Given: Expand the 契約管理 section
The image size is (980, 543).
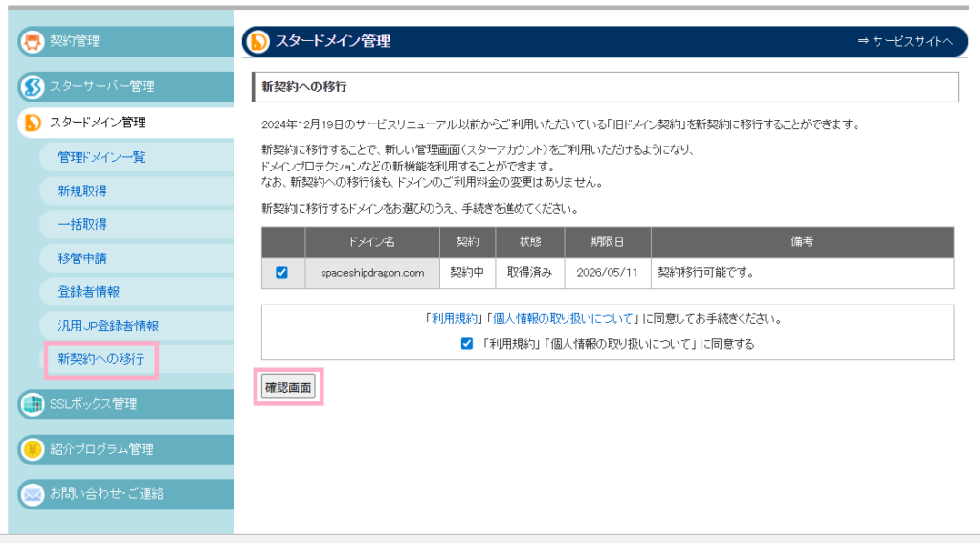Looking at the screenshot, I should [x=75, y=41].
